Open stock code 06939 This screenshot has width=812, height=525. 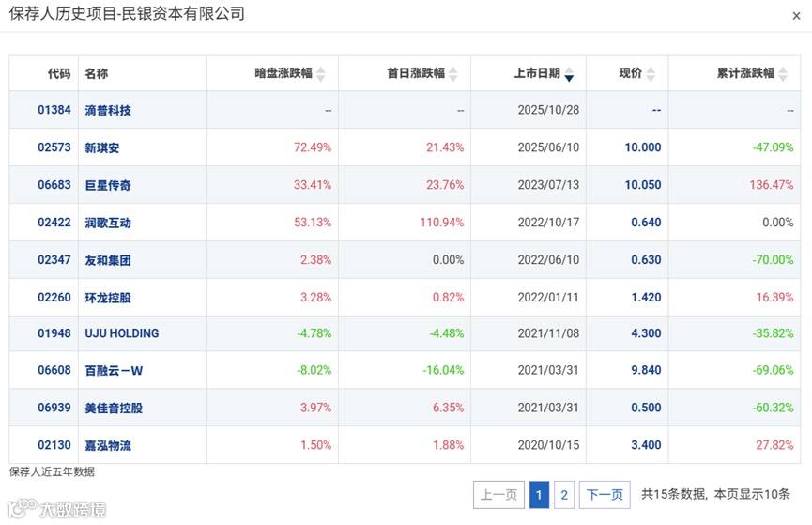pyautogui.click(x=54, y=408)
